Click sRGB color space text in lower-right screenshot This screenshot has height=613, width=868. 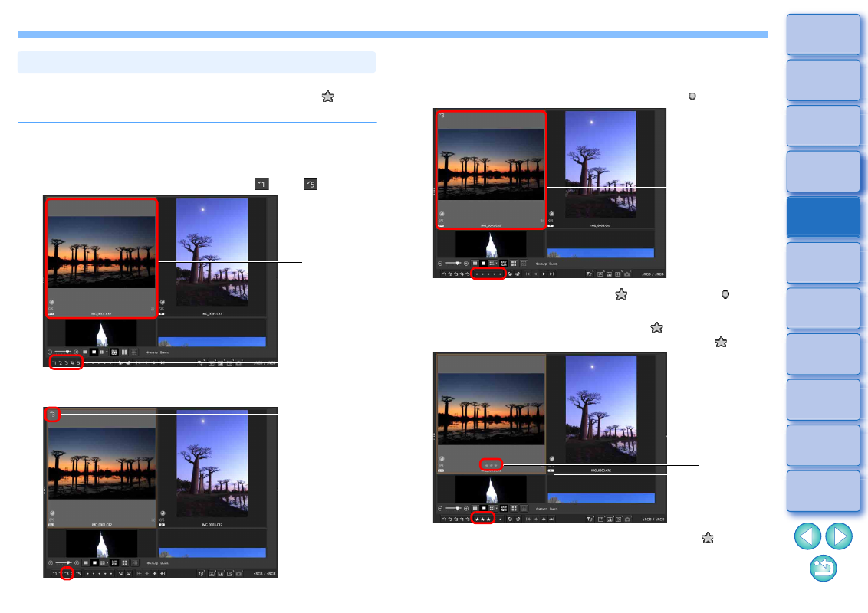click(654, 519)
